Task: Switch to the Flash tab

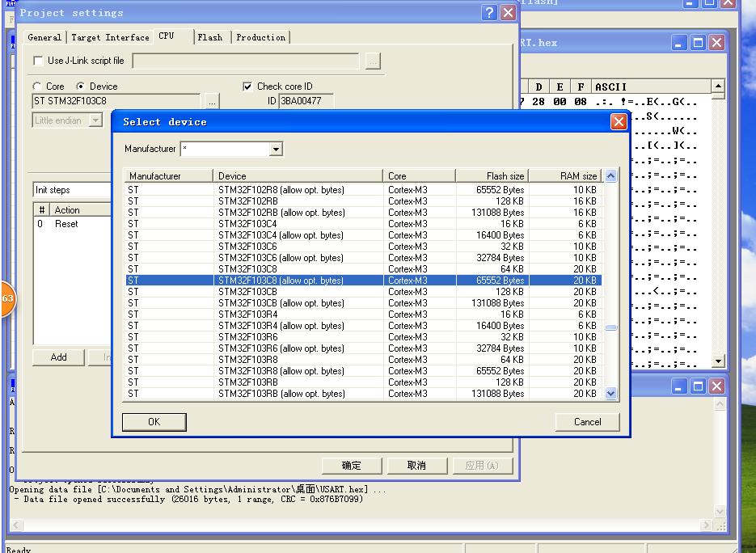Action: (x=210, y=37)
